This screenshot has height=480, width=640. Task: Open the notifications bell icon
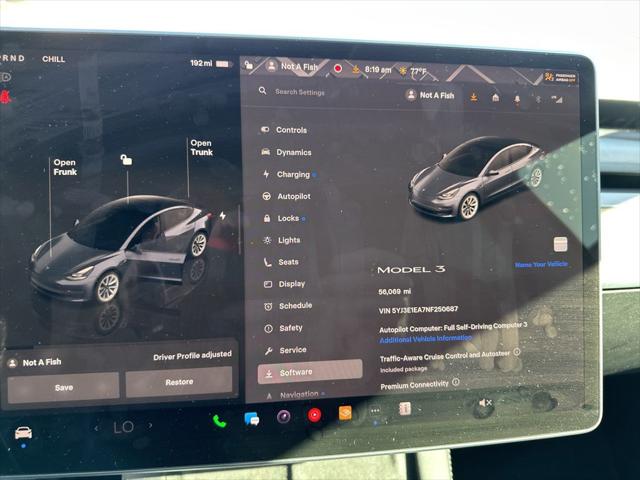pyautogui.click(x=517, y=99)
